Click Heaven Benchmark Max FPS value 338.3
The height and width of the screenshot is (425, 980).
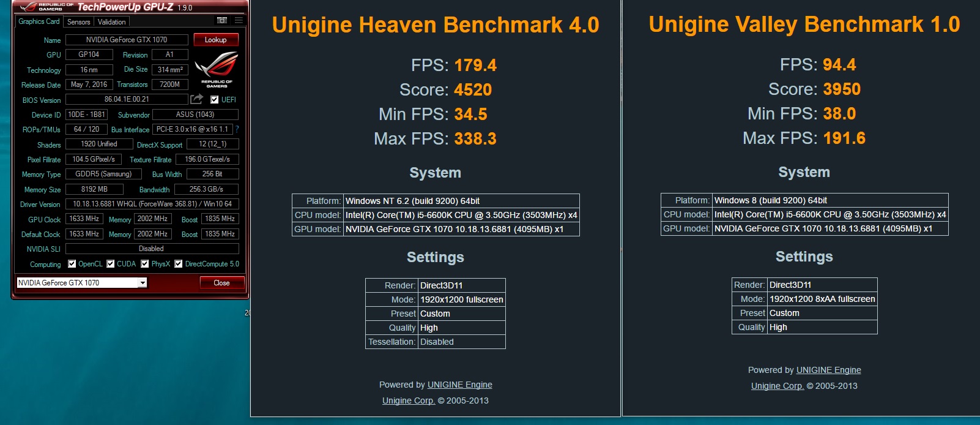[475, 139]
